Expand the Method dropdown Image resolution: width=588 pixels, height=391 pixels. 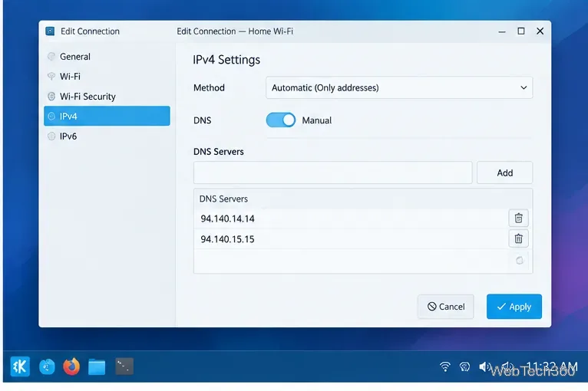point(399,87)
